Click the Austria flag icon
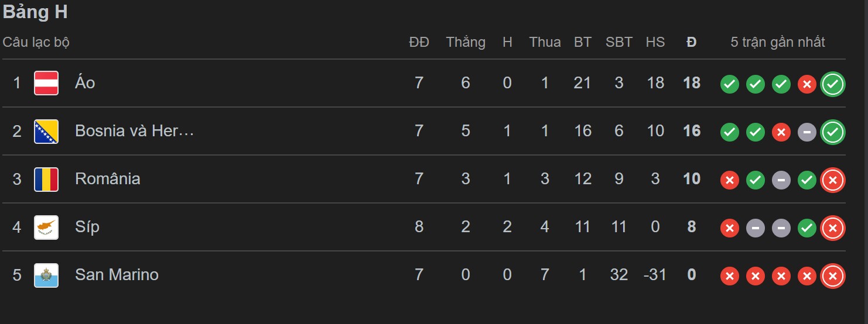This screenshot has width=868, height=324. coord(46,83)
